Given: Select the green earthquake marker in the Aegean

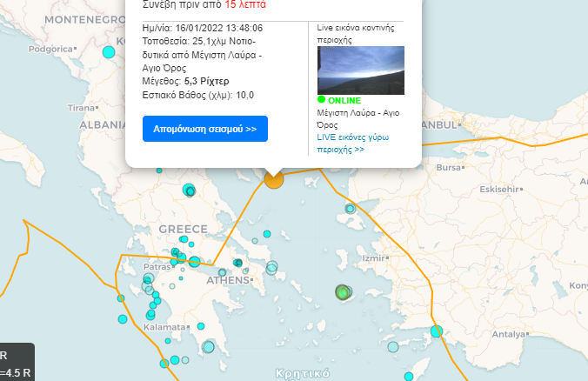Looking at the screenshot, I should (343, 292).
